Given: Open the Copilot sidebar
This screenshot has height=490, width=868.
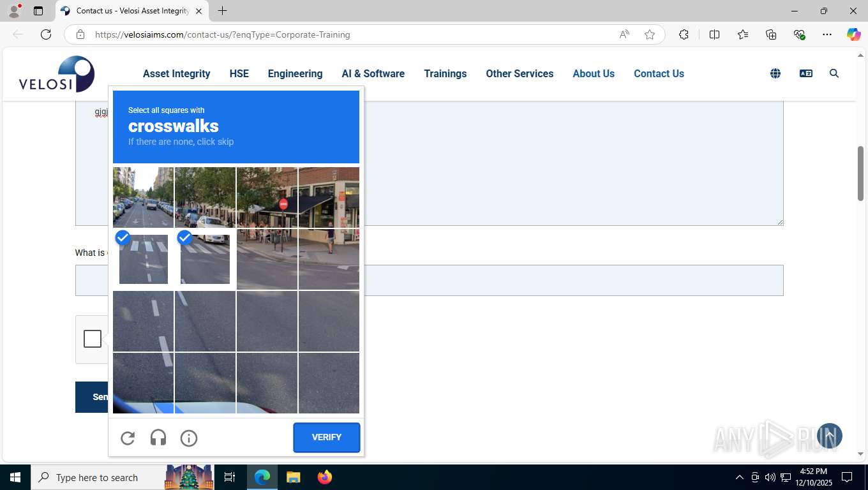Looking at the screenshot, I should 854,34.
